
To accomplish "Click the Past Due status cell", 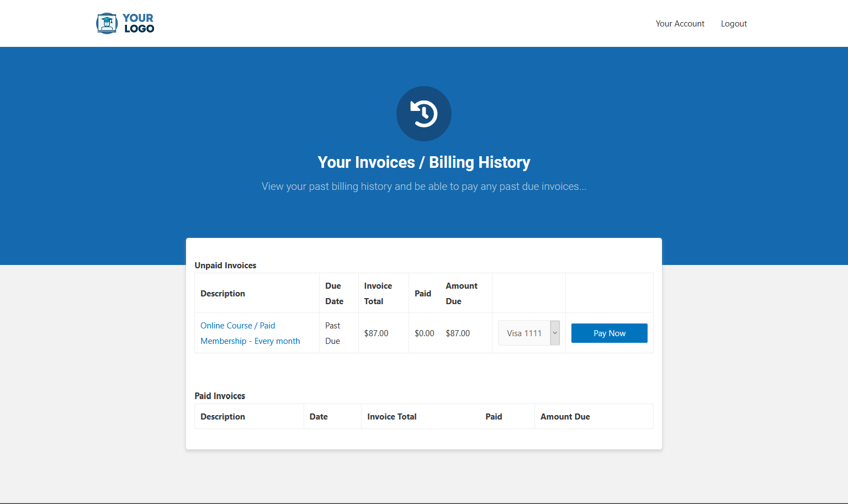I will coord(333,333).
